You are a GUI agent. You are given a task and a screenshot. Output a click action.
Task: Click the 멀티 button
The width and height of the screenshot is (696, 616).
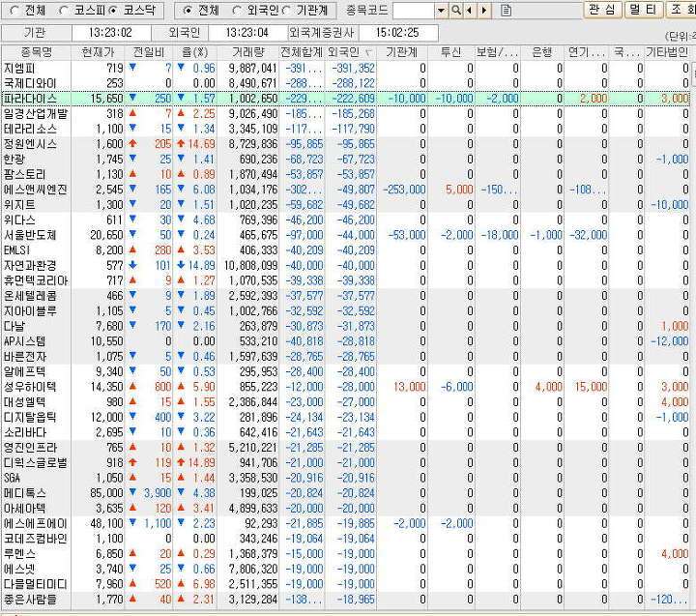tap(643, 10)
